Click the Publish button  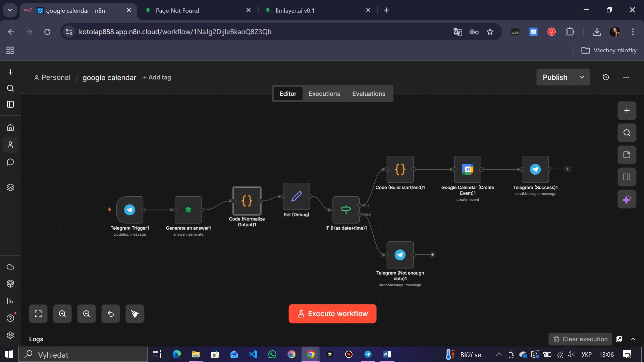(555, 77)
